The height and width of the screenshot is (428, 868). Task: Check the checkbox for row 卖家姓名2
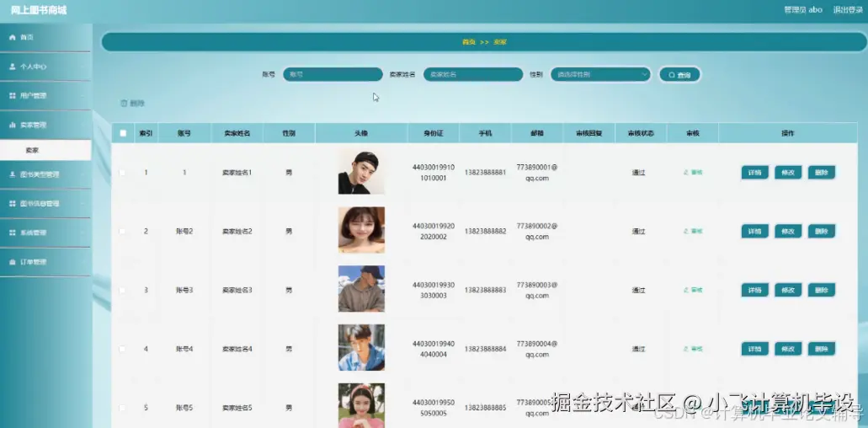[122, 232]
